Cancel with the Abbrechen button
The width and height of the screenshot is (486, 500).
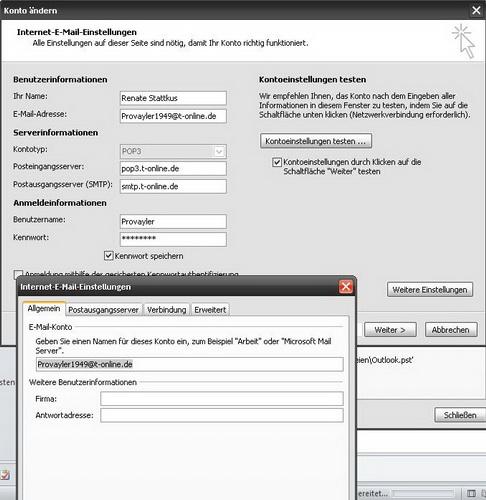pos(451,330)
